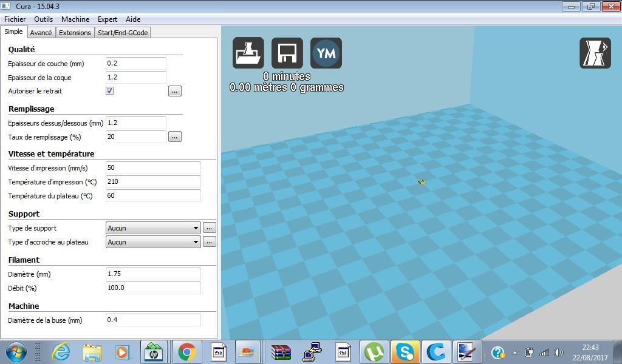This screenshot has height=364, width=622.
Task: Click the '0 minutes' print time text
Action: 287,76
